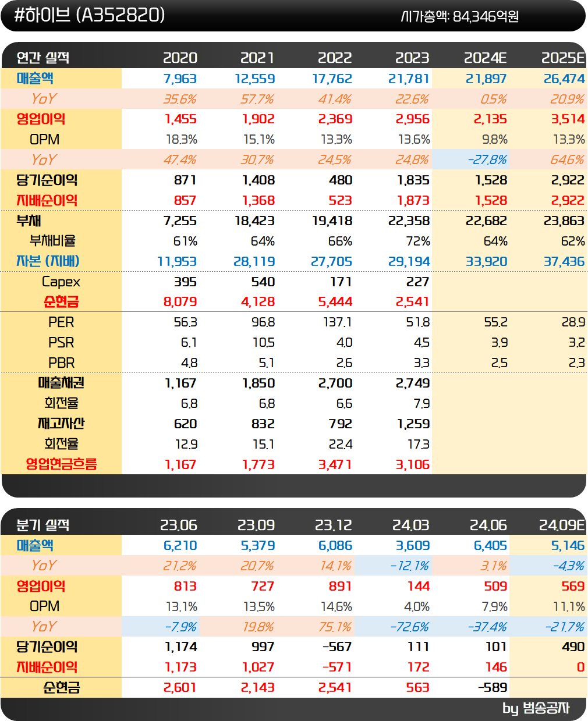Select the equity value 37,436
Viewport: 588px width, 721px height.
pyautogui.click(x=564, y=261)
